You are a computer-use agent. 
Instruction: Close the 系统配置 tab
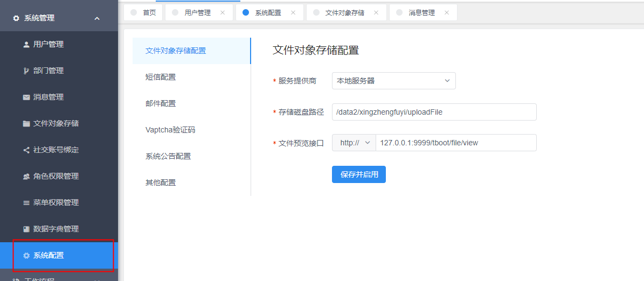[x=293, y=13]
